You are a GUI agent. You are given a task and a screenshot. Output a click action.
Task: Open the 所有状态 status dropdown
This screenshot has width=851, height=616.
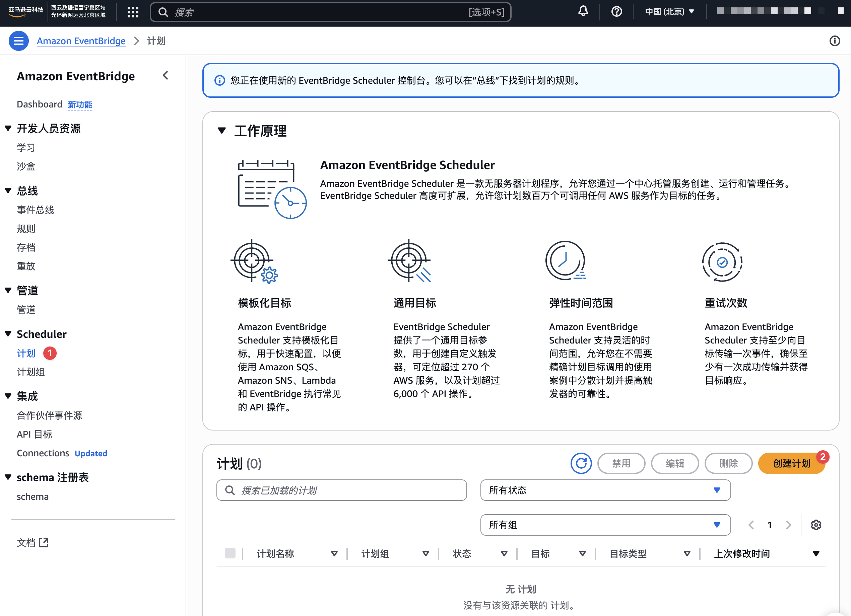[x=605, y=490]
